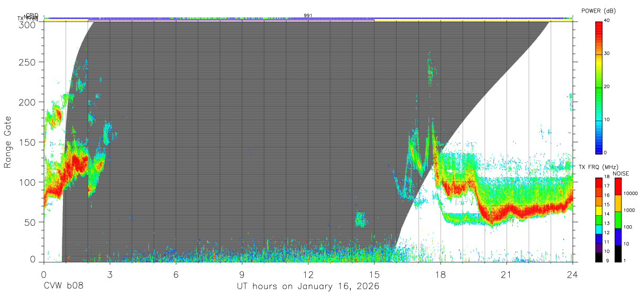Click the black 1–10 segment of NOISE bar

[x=618, y=254]
